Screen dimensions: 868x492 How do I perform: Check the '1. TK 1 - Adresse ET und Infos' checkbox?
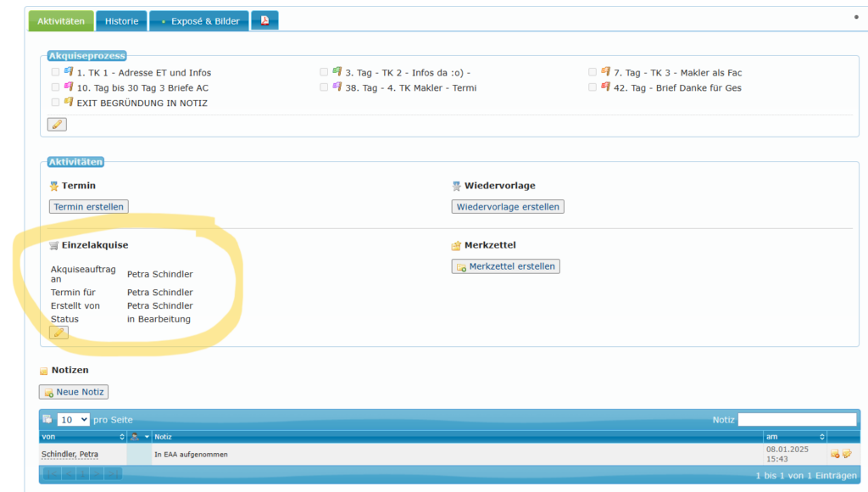click(56, 73)
